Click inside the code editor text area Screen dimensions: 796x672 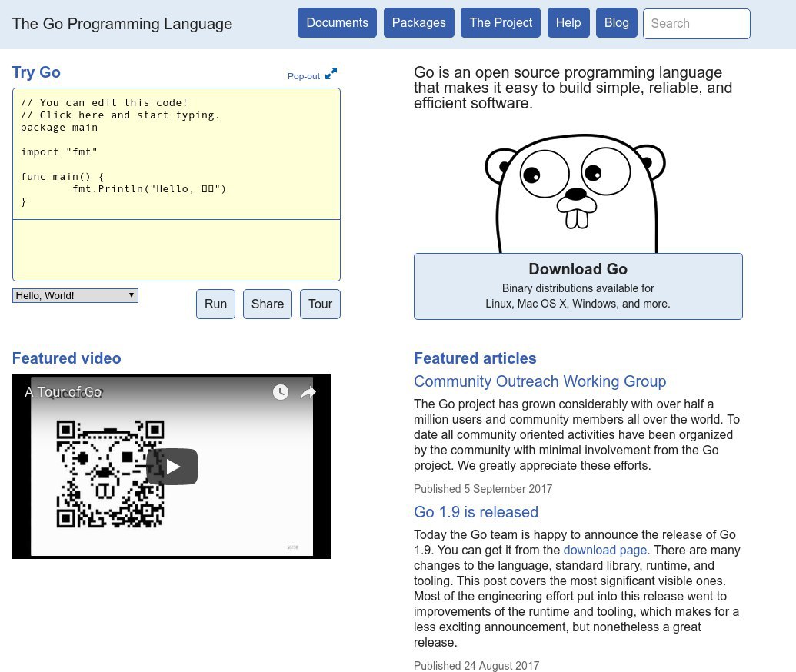176,154
